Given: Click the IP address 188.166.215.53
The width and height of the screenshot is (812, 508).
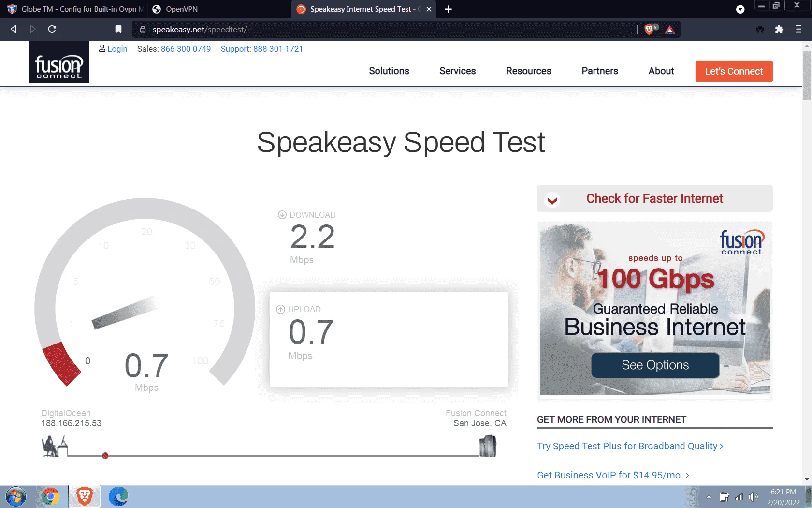Looking at the screenshot, I should point(72,423).
